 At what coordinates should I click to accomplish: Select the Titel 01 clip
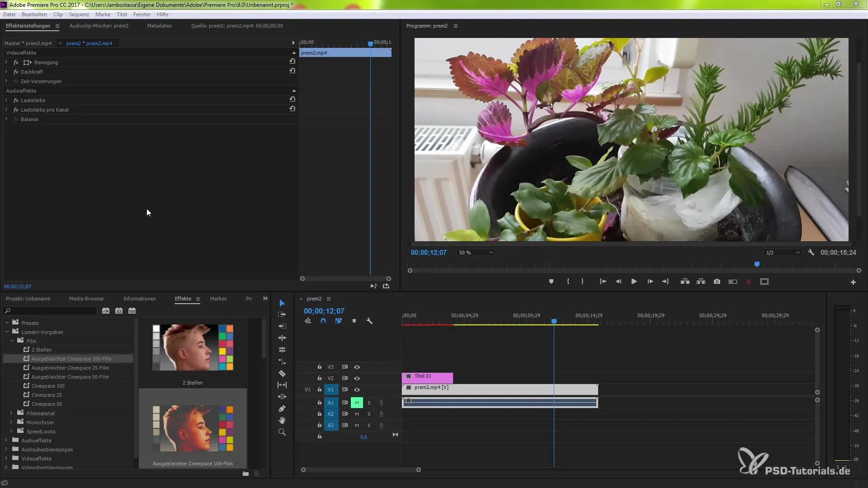pyautogui.click(x=427, y=378)
